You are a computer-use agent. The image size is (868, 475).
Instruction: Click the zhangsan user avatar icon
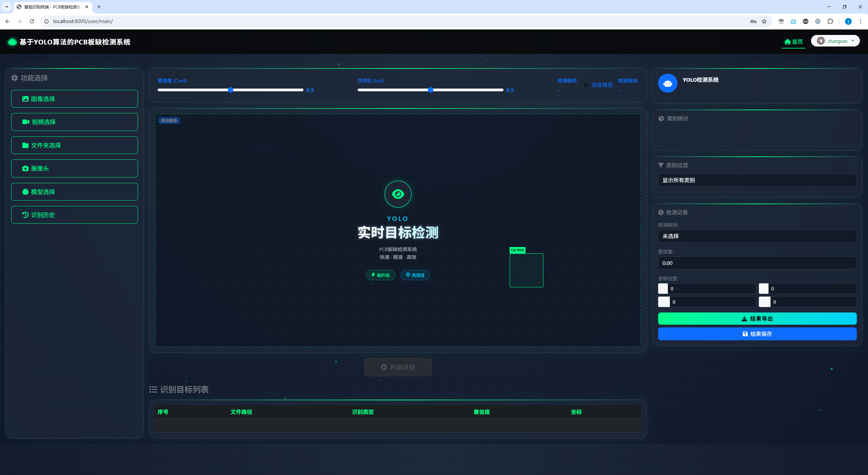821,41
